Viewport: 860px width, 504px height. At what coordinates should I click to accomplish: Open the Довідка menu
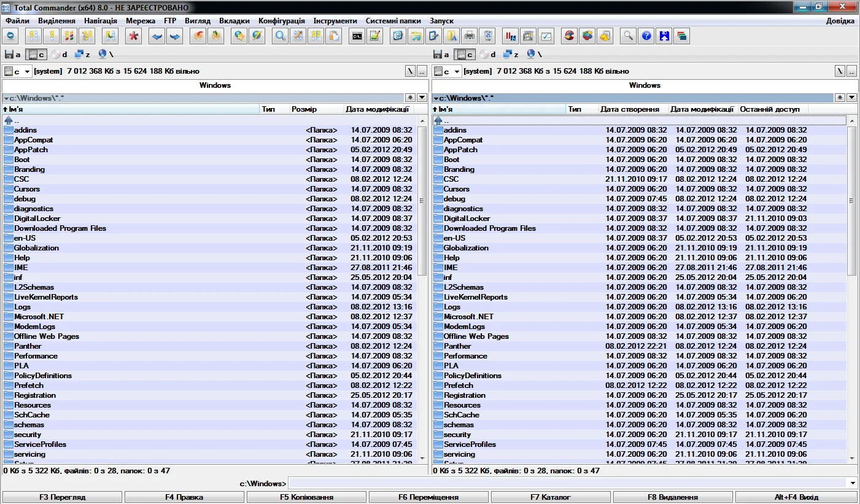pyautogui.click(x=840, y=21)
